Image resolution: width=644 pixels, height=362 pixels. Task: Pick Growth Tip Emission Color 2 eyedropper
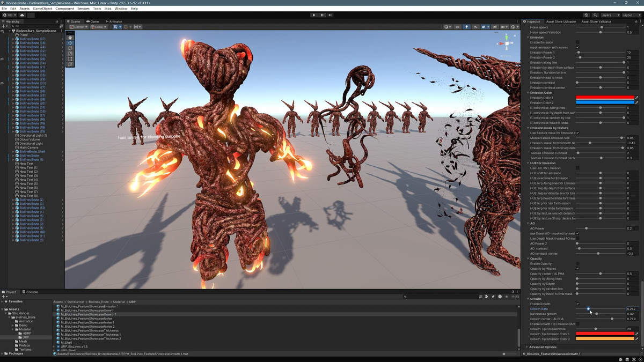(637, 339)
